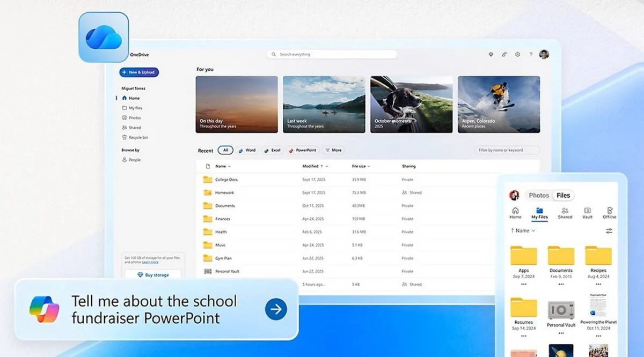Switch the mobile view to Photos
This screenshot has width=644, height=357.
(x=539, y=195)
